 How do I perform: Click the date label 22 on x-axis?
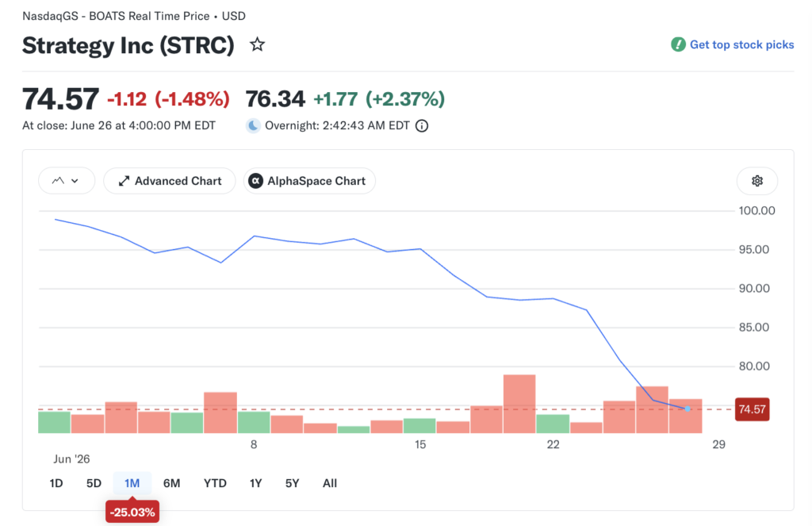[553, 444]
